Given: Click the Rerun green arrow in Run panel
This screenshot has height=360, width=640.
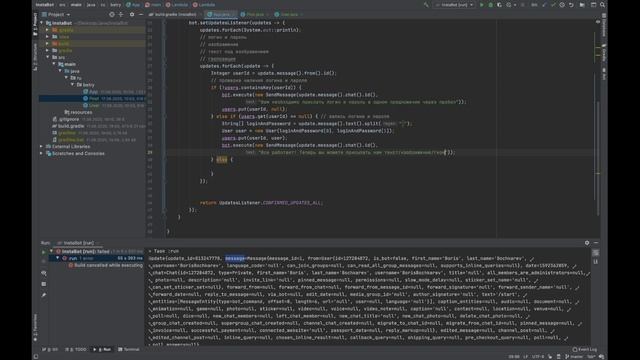Looking at the screenshot, I should 44,252.
